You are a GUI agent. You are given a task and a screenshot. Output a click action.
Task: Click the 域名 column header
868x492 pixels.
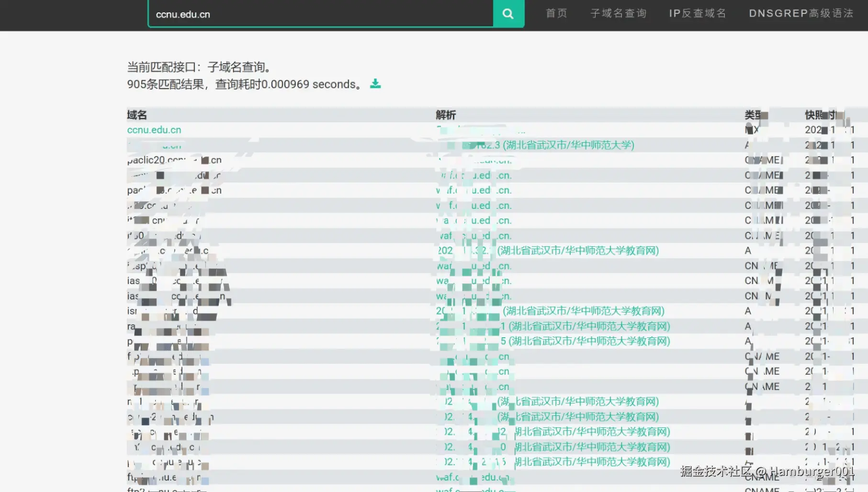[136, 115]
